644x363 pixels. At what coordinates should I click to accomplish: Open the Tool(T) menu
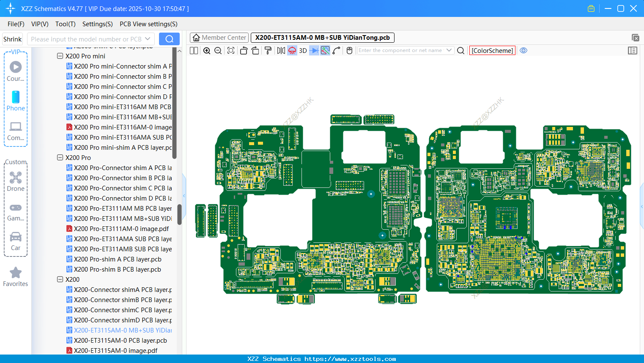click(65, 24)
